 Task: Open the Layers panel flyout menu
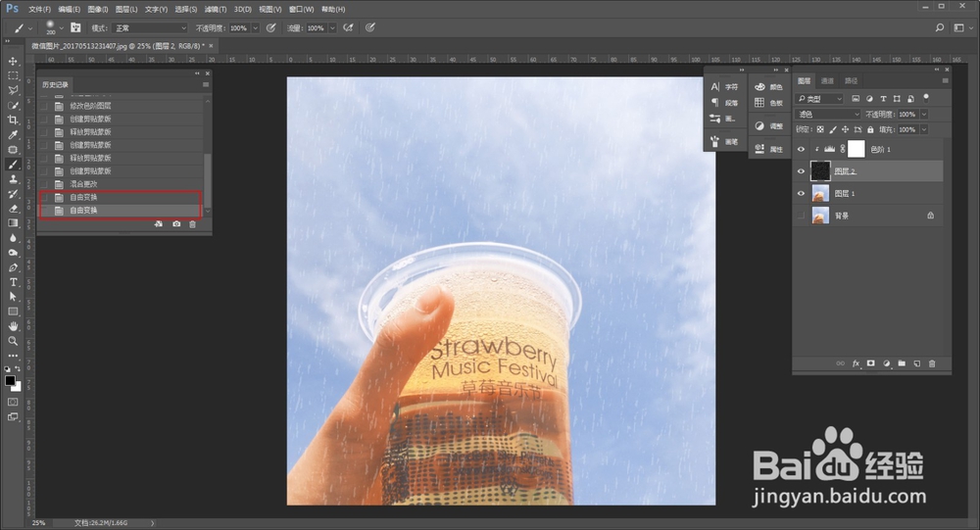[945, 80]
